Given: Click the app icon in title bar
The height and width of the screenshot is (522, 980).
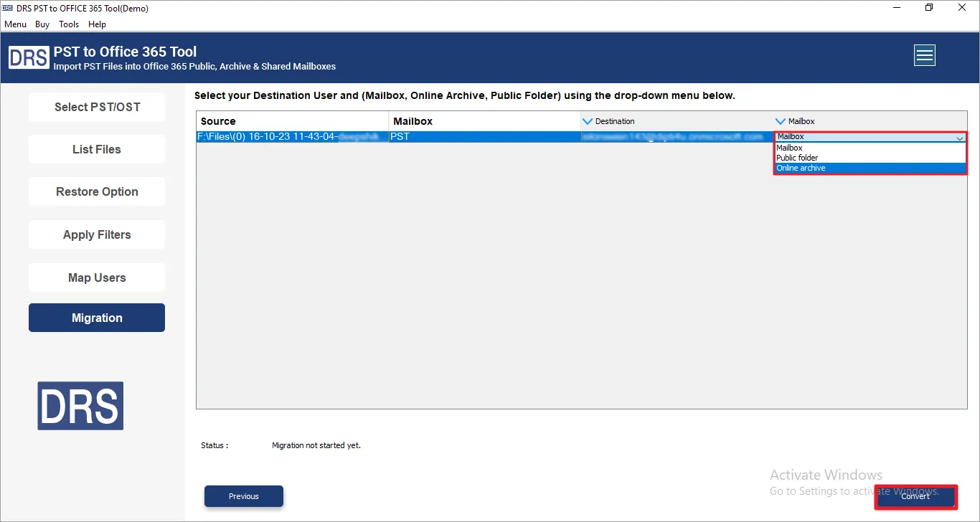Looking at the screenshot, I should (x=8, y=8).
